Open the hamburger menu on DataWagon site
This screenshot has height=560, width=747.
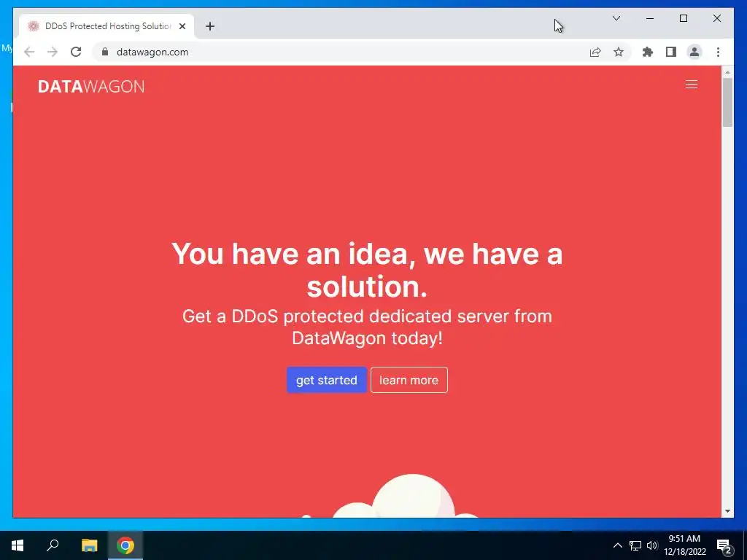(x=692, y=85)
